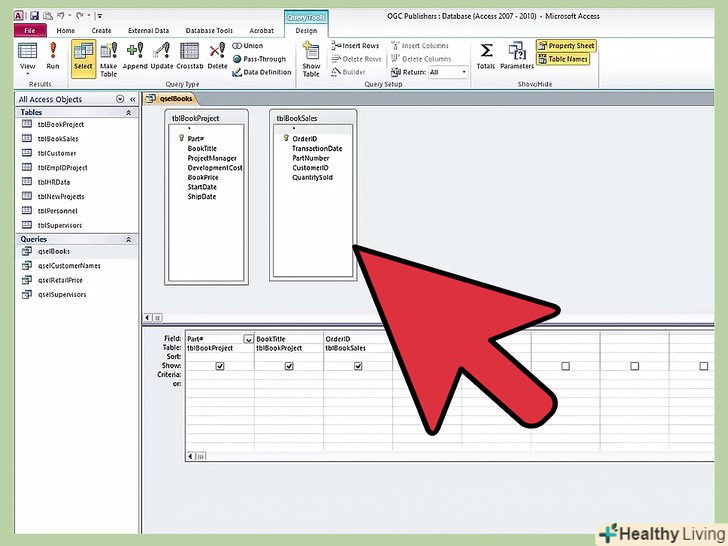Open the Show Table dialog
The image size is (728, 546).
click(x=311, y=59)
